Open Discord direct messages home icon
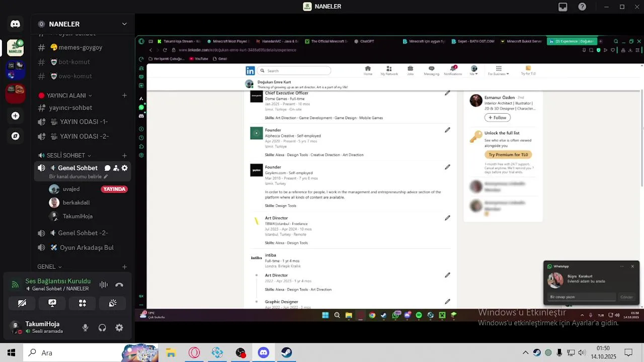This screenshot has width=644, height=362. click(15, 24)
